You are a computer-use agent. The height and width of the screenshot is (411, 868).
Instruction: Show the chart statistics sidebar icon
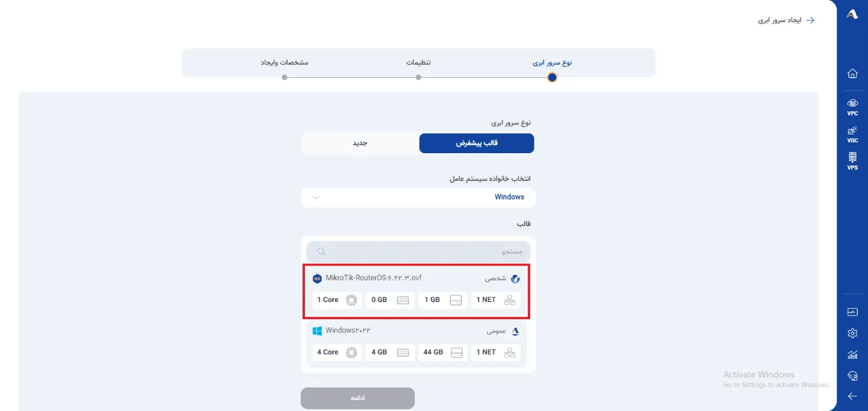pyautogui.click(x=852, y=354)
